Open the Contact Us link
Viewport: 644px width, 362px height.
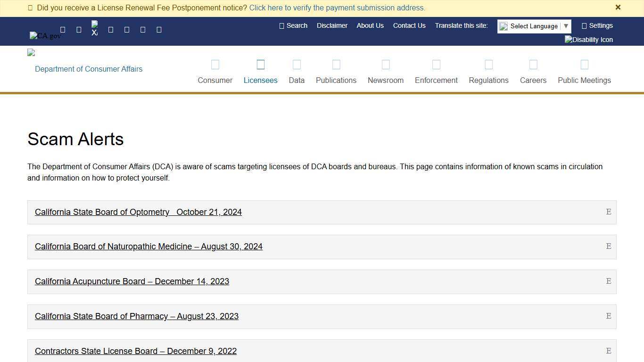pyautogui.click(x=409, y=25)
